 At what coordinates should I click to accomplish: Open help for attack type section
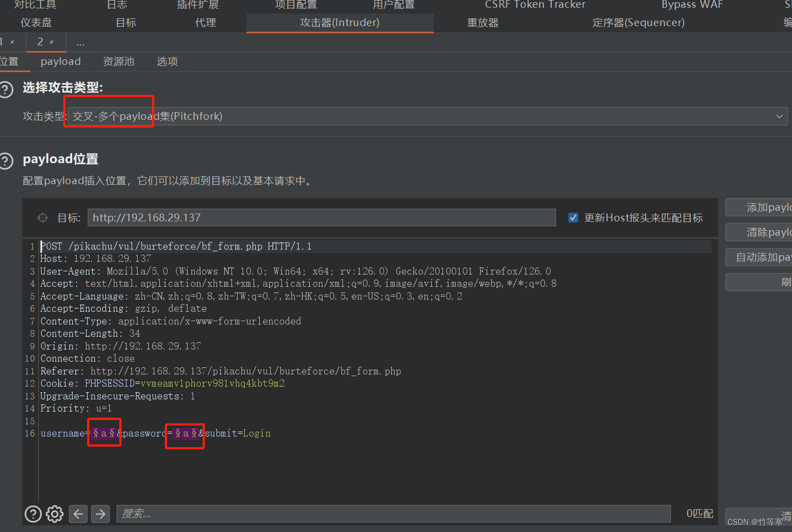[6, 89]
